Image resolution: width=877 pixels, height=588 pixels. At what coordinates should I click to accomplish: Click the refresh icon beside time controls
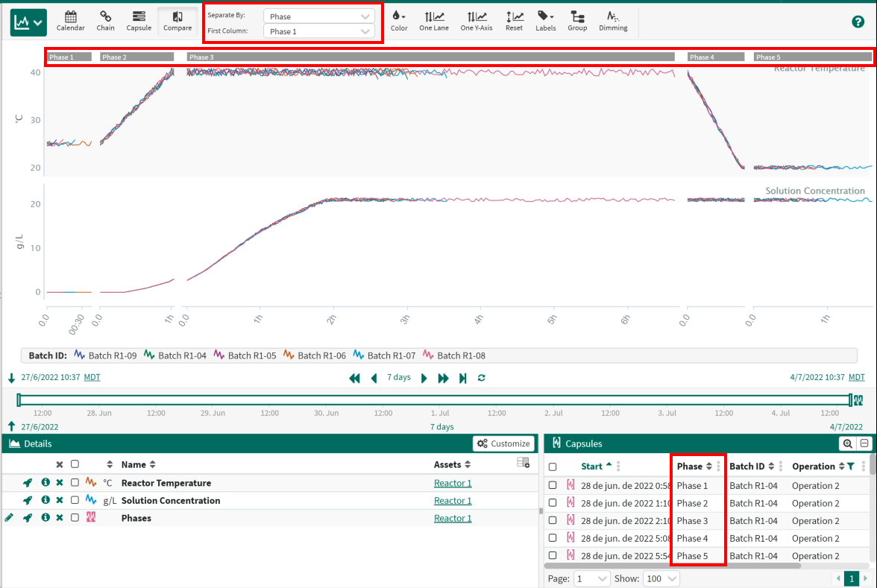pos(482,378)
